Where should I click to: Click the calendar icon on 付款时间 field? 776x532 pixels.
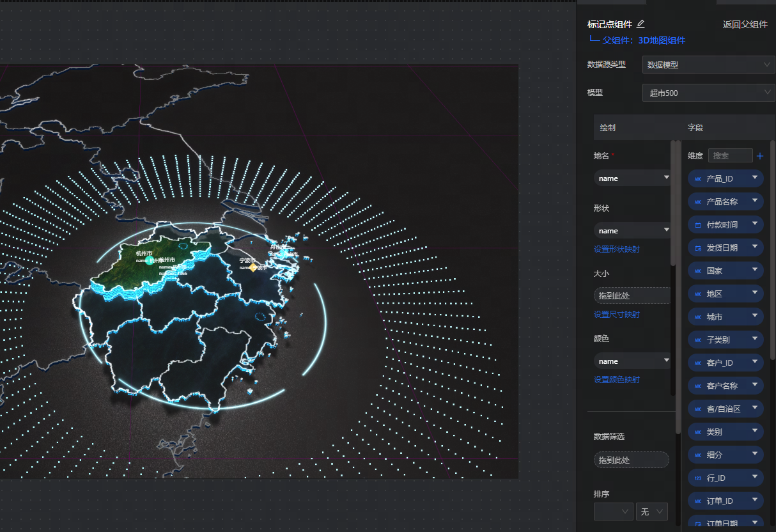click(697, 225)
